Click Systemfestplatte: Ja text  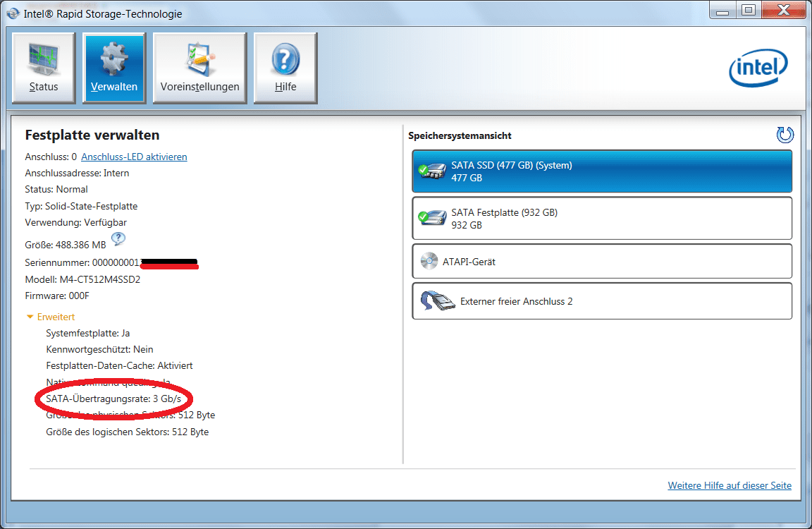point(88,333)
